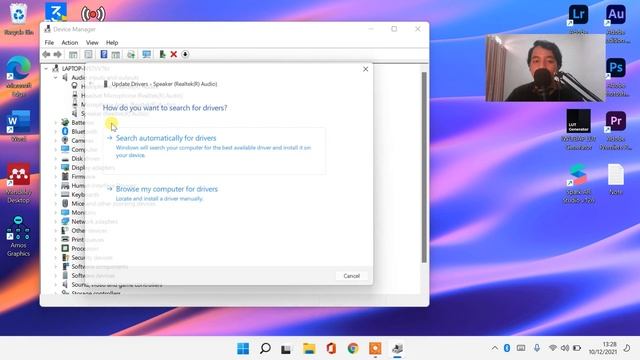Click the microphone tray icon

(x=537, y=348)
